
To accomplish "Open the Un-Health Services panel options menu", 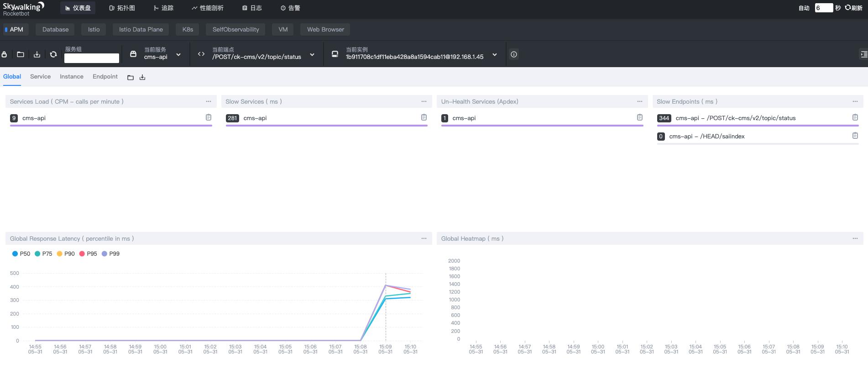I will pos(640,101).
